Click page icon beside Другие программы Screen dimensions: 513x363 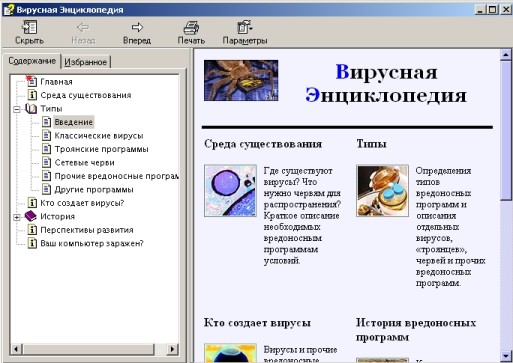point(46,189)
